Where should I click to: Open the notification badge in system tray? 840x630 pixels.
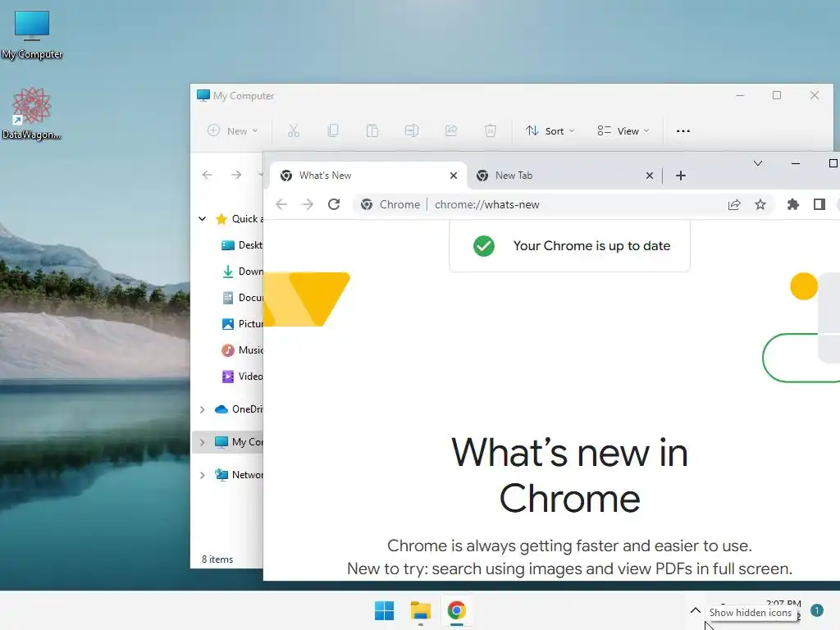[816, 610]
